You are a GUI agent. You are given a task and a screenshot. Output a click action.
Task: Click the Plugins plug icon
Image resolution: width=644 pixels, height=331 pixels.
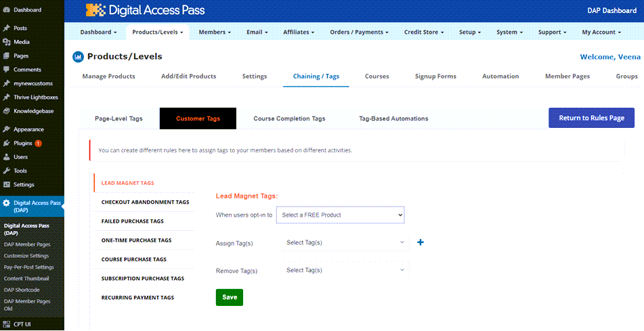pyautogui.click(x=6, y=144)
